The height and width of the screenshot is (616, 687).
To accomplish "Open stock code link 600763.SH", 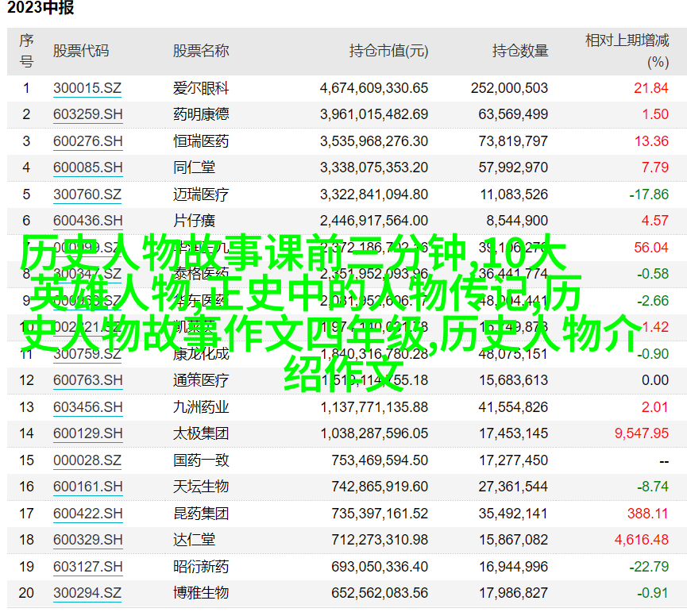I will click(x=87, y=380).
